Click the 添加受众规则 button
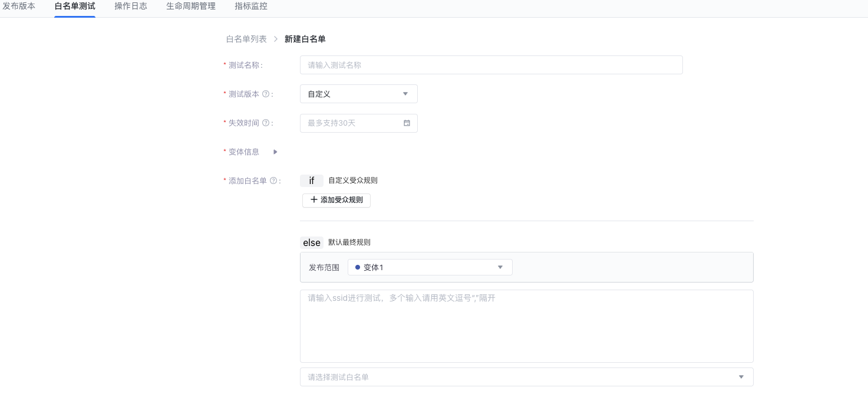868x407 pixels. (336, 200)
